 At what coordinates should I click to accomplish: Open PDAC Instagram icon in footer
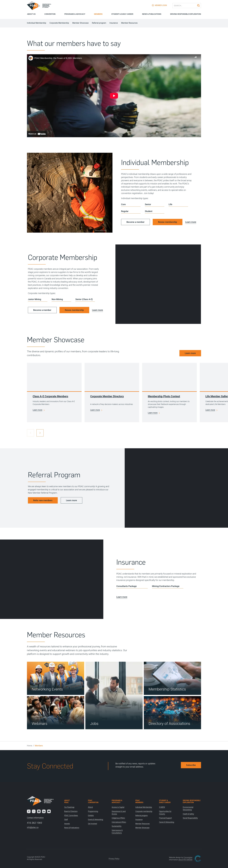tap(39, 811)
